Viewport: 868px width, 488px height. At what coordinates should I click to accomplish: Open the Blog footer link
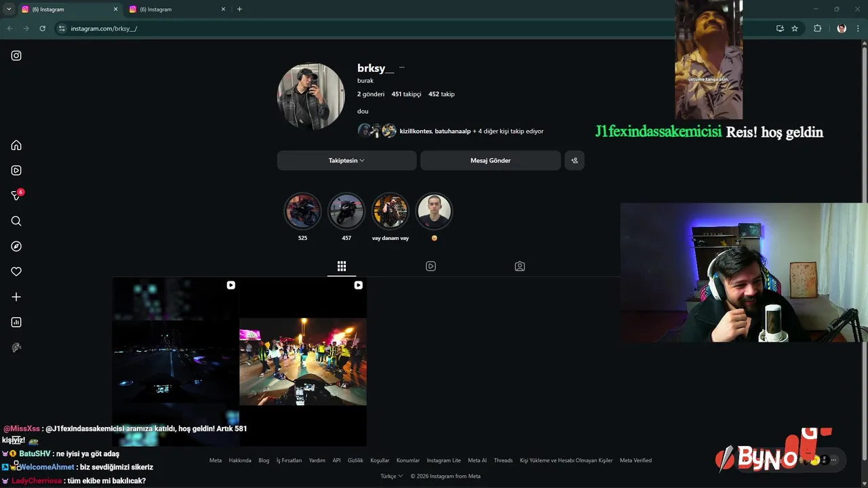point(264,460)
